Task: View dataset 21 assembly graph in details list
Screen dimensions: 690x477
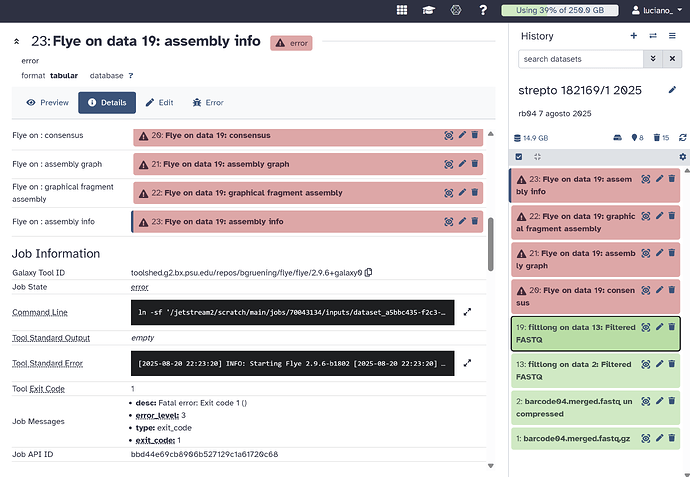Action: (448, 164)
